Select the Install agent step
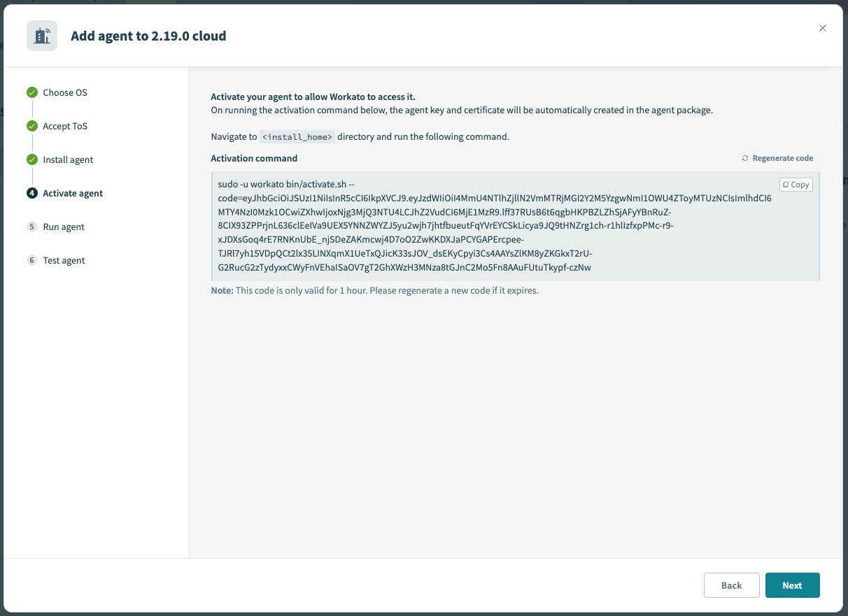 (68, 159)
